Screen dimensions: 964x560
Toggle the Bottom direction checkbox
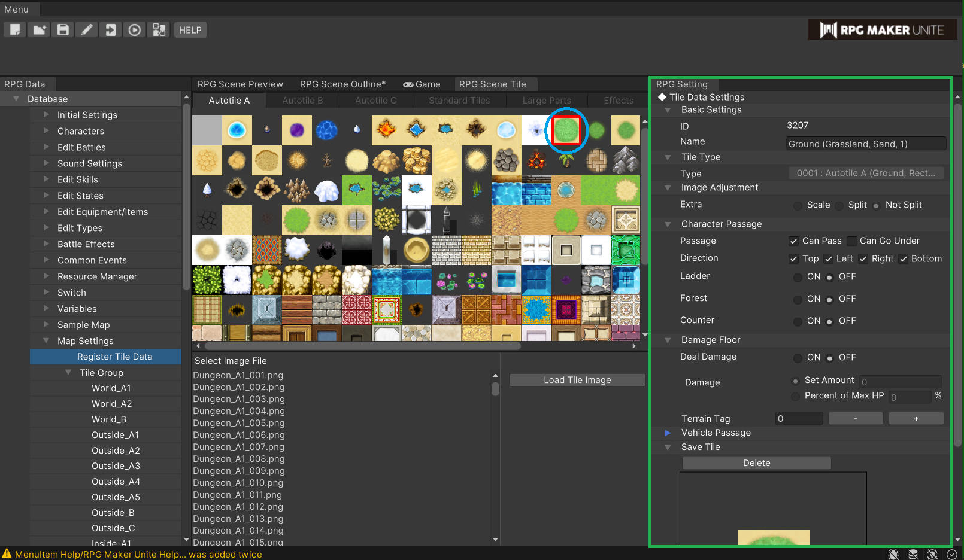[x=903, y=259]
